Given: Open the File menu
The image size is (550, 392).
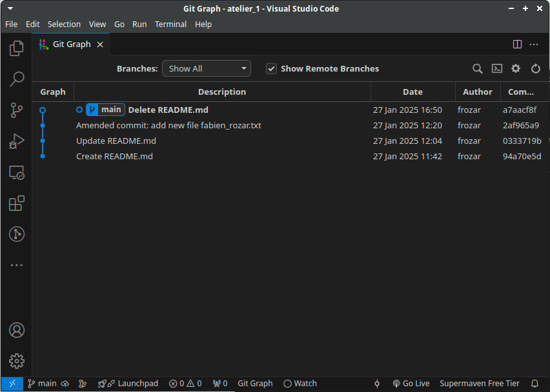Looking at the screenshot, I should (11, 24).
